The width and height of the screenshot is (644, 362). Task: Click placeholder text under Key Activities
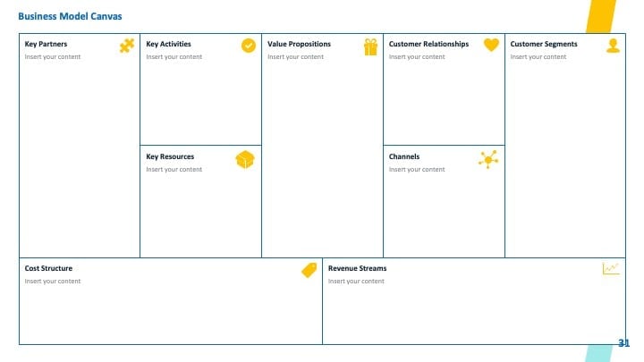tap(174, 56)
